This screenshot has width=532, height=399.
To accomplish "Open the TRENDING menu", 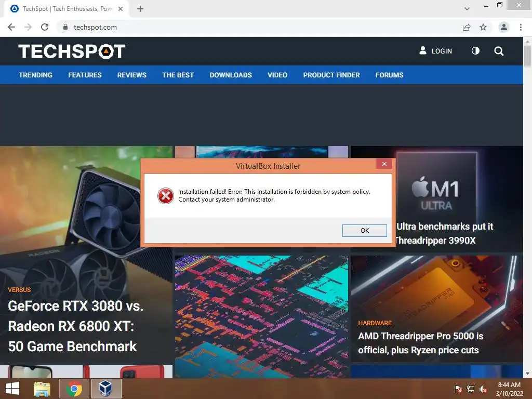I will point(36,75).
